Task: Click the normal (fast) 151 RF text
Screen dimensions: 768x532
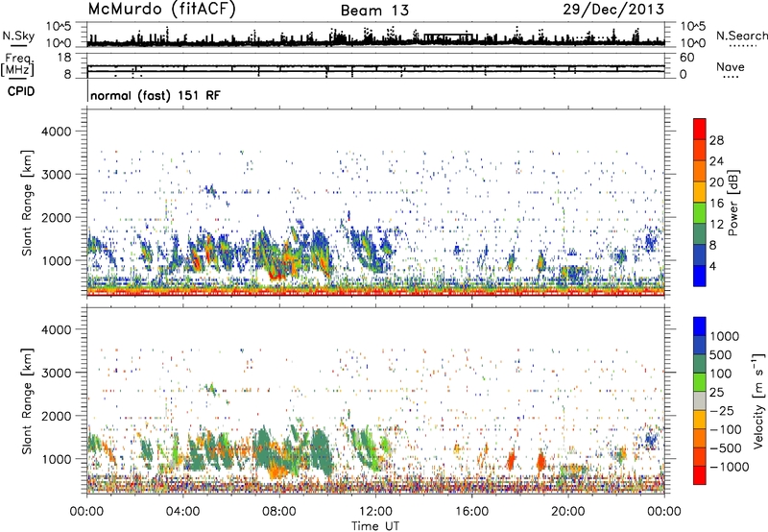Action: [156, 95]
